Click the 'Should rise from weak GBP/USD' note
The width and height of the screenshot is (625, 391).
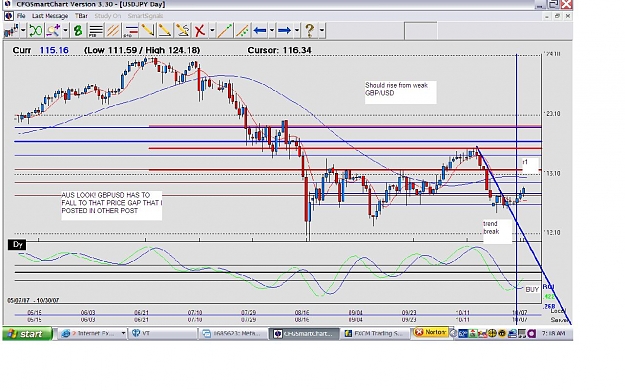[x=401, y=92]
